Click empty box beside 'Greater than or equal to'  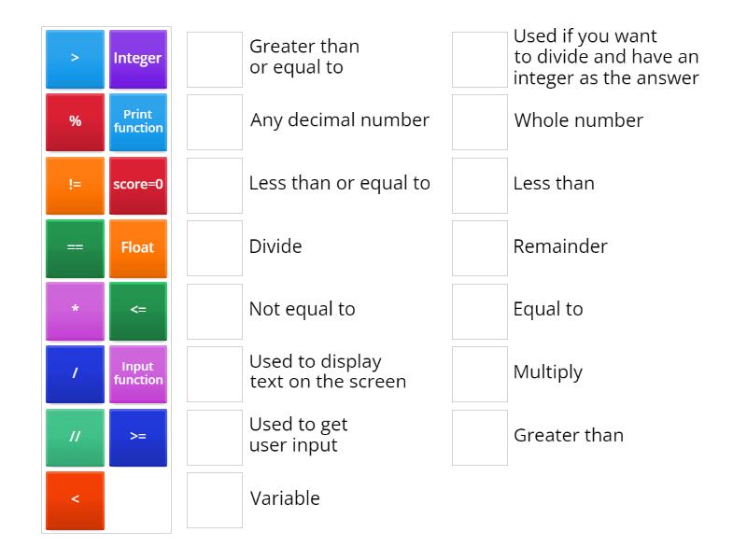pos(215,60)
